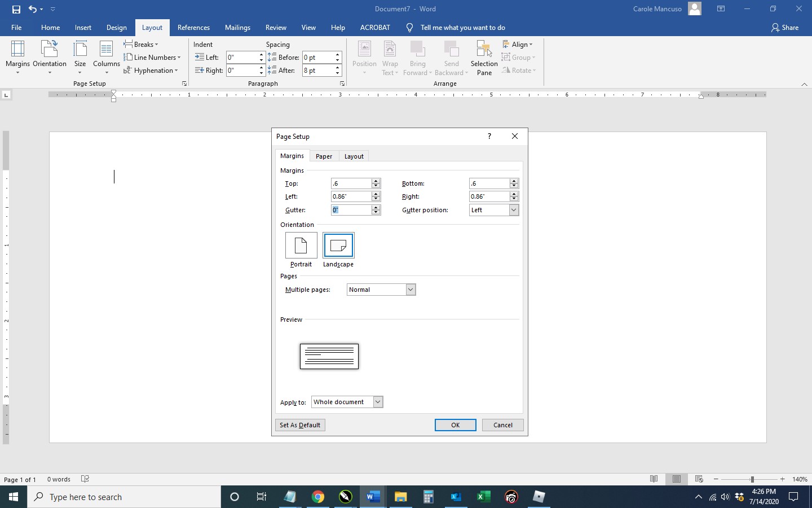Click the Wrap Text icon
Screen dimensions: 812x508
tap(390, 56)
